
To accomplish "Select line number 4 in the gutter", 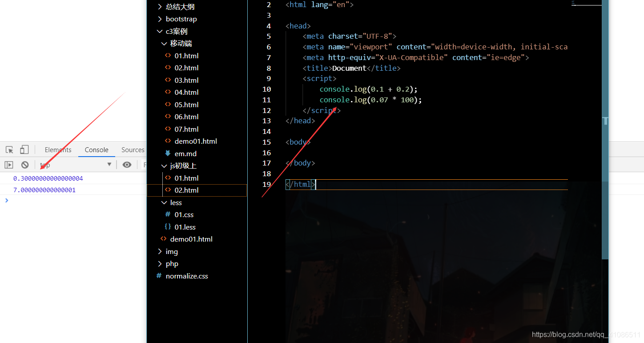I will coord(269,26).
